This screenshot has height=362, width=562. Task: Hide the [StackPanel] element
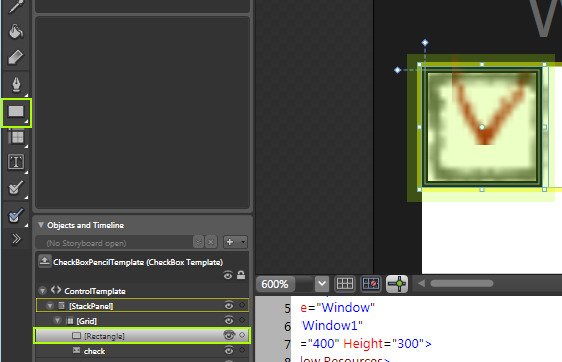point(229,305)
